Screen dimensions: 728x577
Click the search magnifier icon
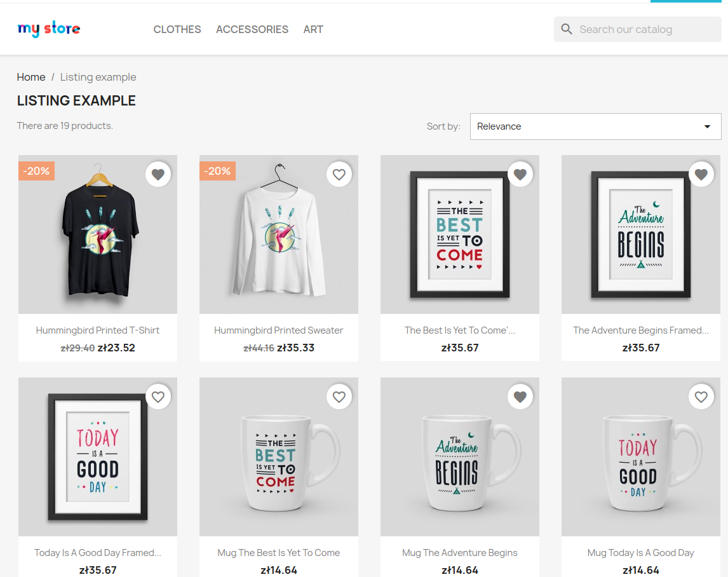[x=567, y=29]
